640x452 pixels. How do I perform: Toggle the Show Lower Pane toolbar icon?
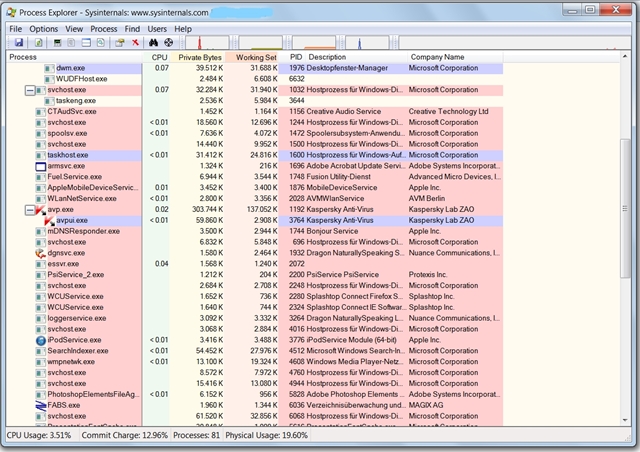[86, 42]
